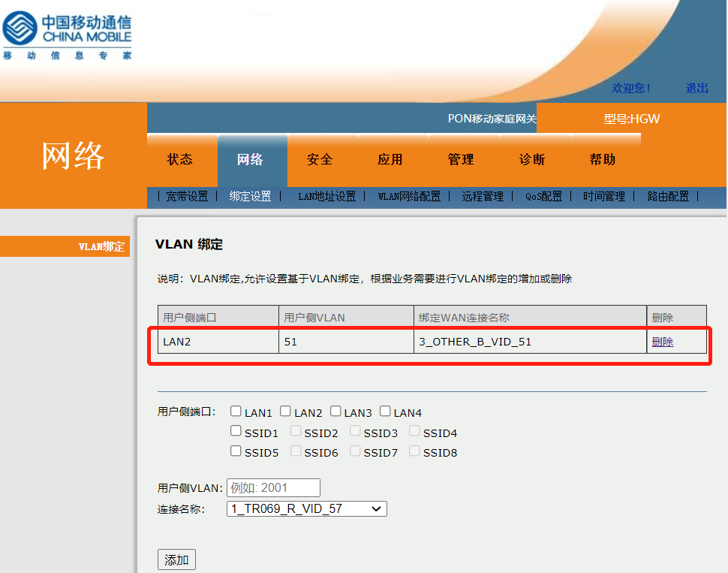Click the VLAN value 51 cell
This screenshot has height=573, width=728.
coord(346,342)
